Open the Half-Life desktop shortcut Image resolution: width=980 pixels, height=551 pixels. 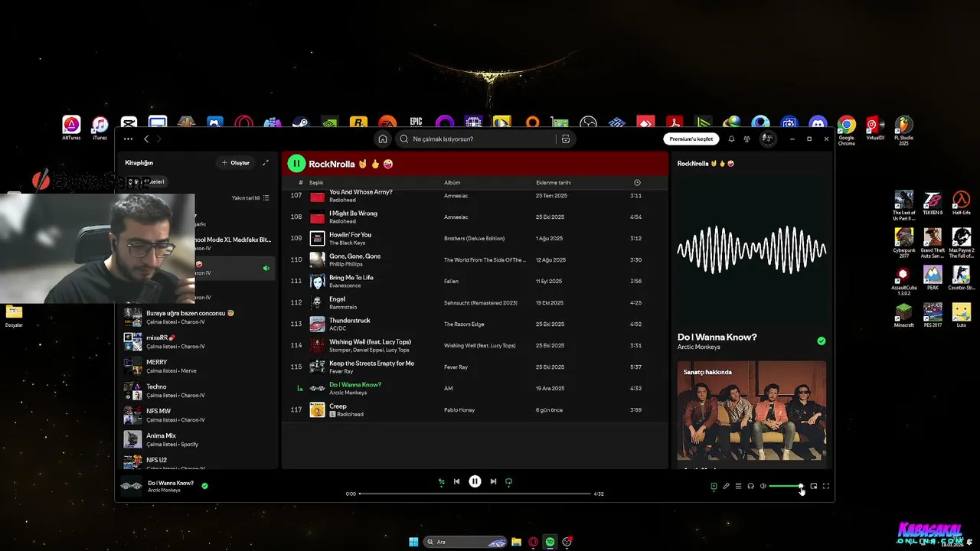click(x=961, y=203)
